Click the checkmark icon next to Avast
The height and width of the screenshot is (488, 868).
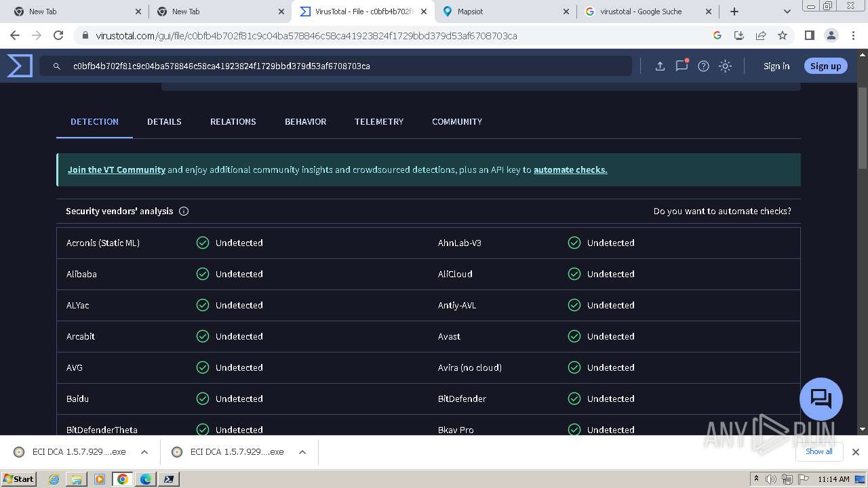point(574,336)
